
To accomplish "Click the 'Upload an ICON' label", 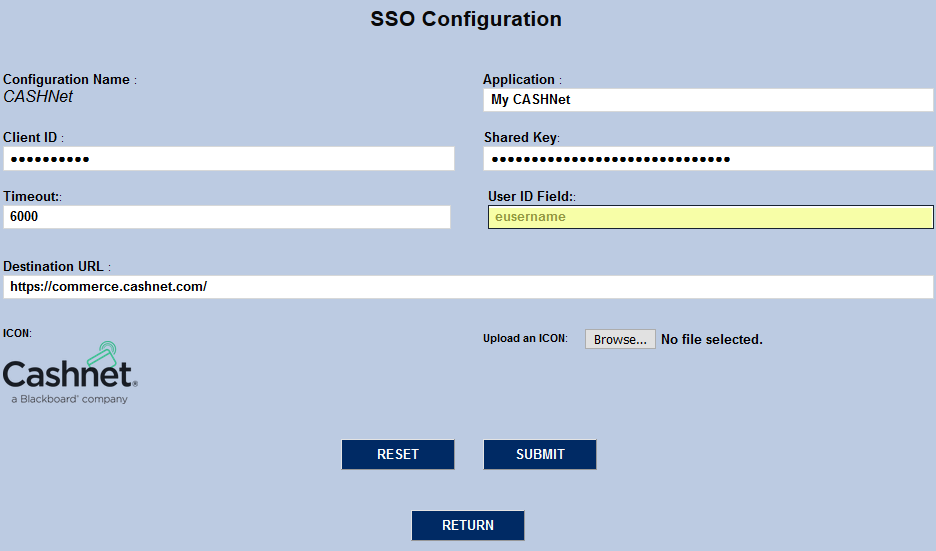I will [525, 339].
